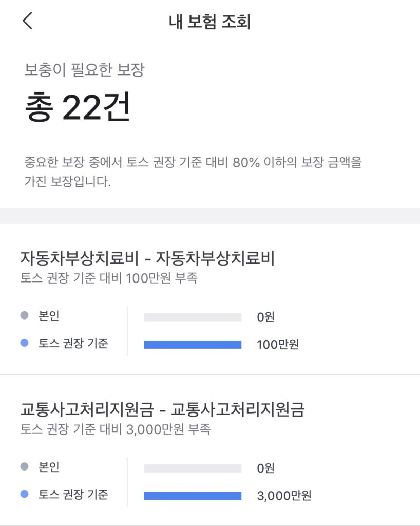Click the gray 본인 dot under 자동차부상치료비
This screenshot has height=526, width=420.
click(24, 316)
